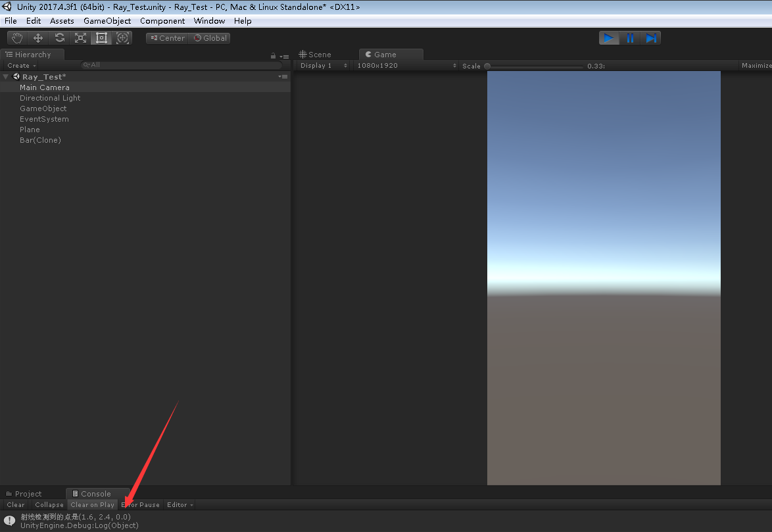Click the Hierarchy panel lock icon
The image size is (772, 532).
pyautogui.click(x=274, y=56)
